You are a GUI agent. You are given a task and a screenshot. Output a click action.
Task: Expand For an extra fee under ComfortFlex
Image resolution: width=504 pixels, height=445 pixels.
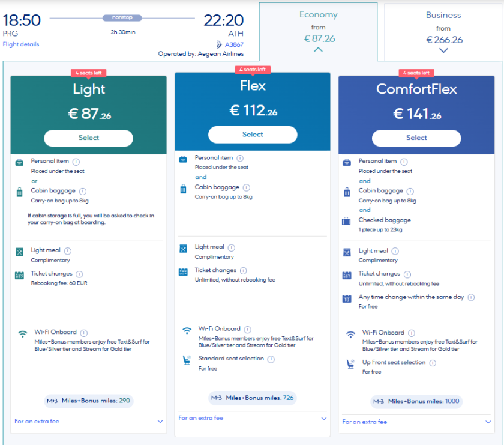416,422
